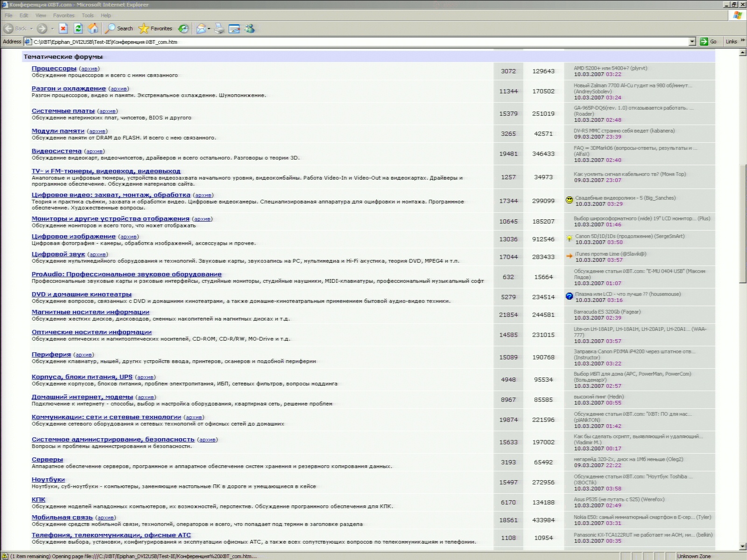Click the vertical scrollbar down arrow

click(743, 546)
